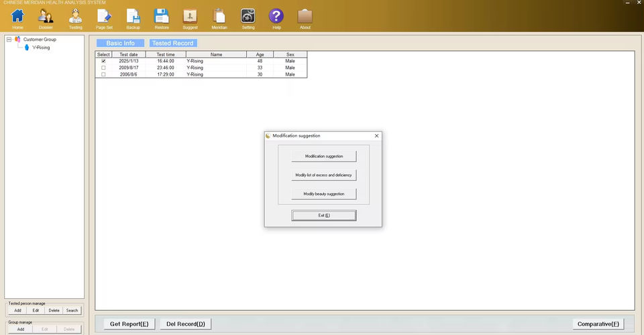Collapse the Customer Group tree node
Image resolution: width=644 pixels, height=335 pixels.
pyautogui.click(x=9, y=40)
